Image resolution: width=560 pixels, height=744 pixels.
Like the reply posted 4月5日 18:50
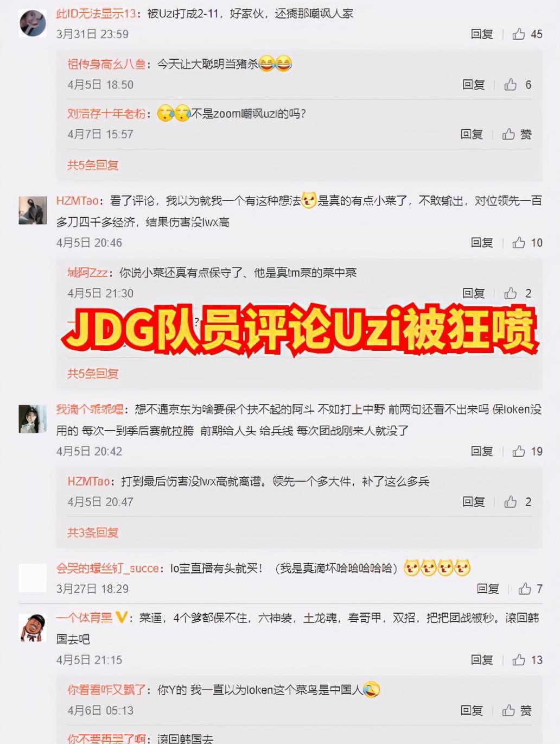[x=518, y=85]
